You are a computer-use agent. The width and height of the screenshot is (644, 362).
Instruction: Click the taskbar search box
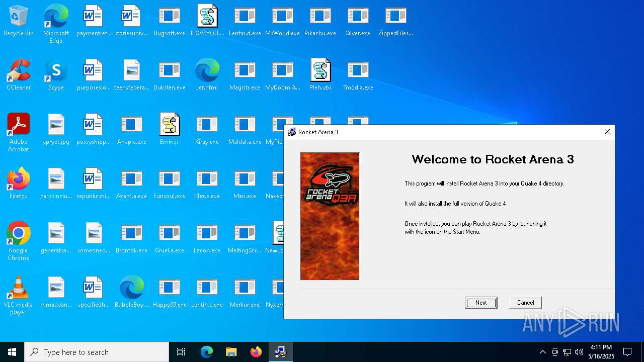point(97,352)
